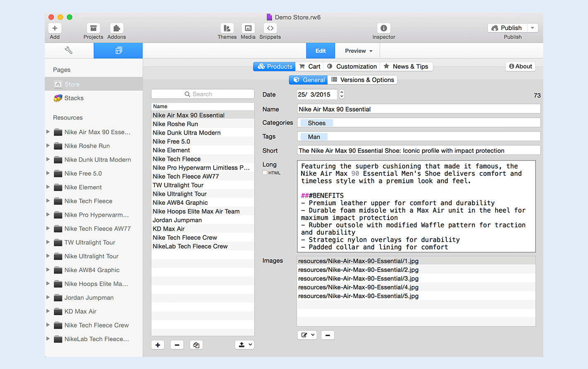The width and height of the screenshot is (588, 369).
Task: Switch sidebar to pages list tab
Action: (x=118, y=51)
